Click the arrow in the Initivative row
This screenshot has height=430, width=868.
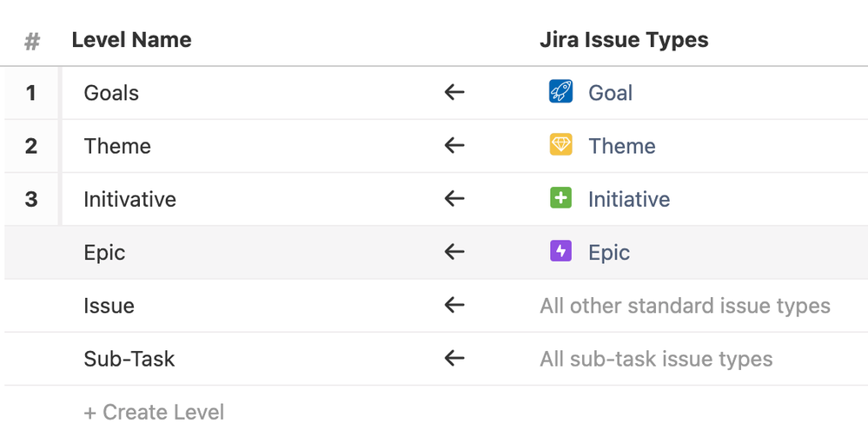click(454, 199)
